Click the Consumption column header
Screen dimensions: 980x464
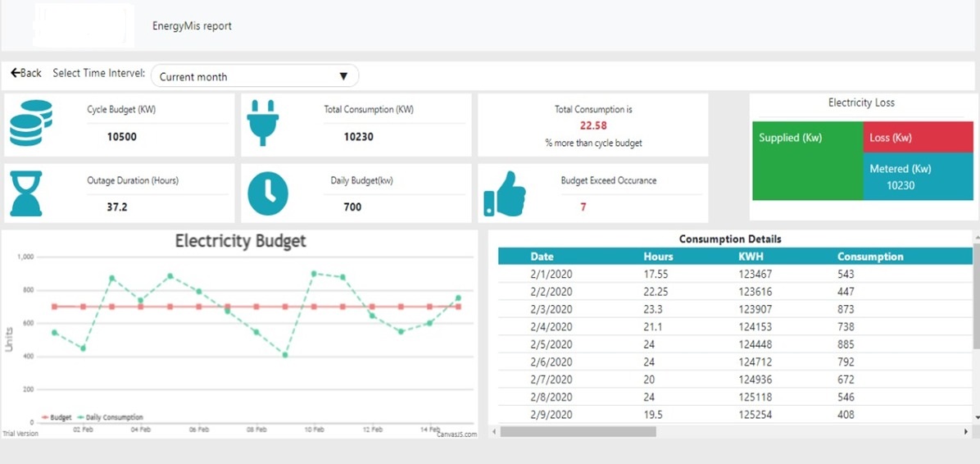click(x=870, y=257)
